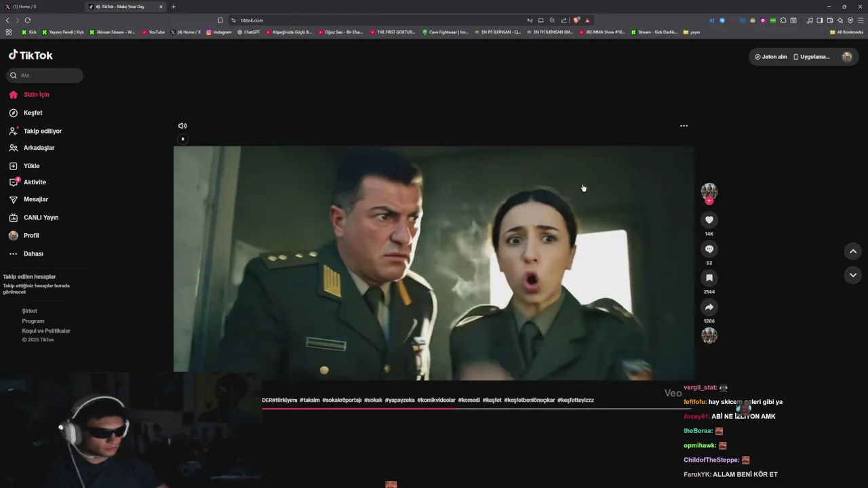868x488 pixels.
Task: Go to the previous video with up arrow
Action: pyautogui.click(x=853, y=251)
